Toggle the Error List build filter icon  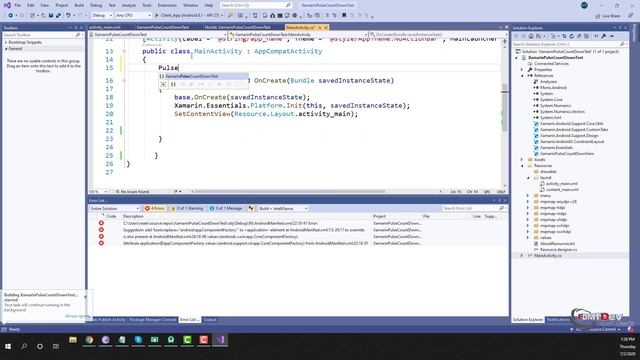pyautogui.click(x=251, y=209)
